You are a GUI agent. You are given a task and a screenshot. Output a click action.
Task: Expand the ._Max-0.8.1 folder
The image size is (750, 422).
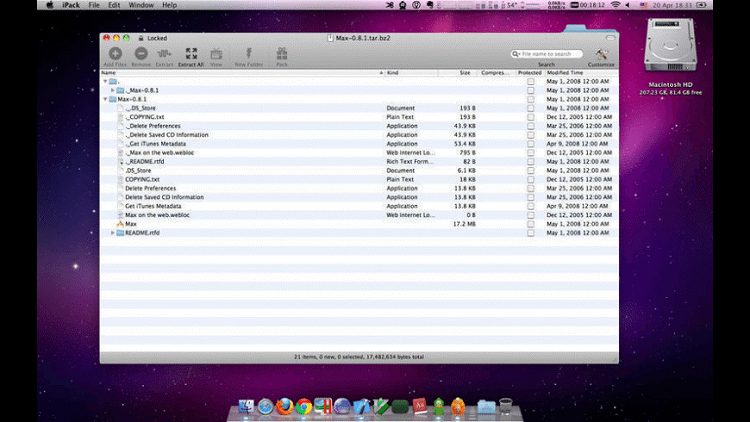pos(113,90)
